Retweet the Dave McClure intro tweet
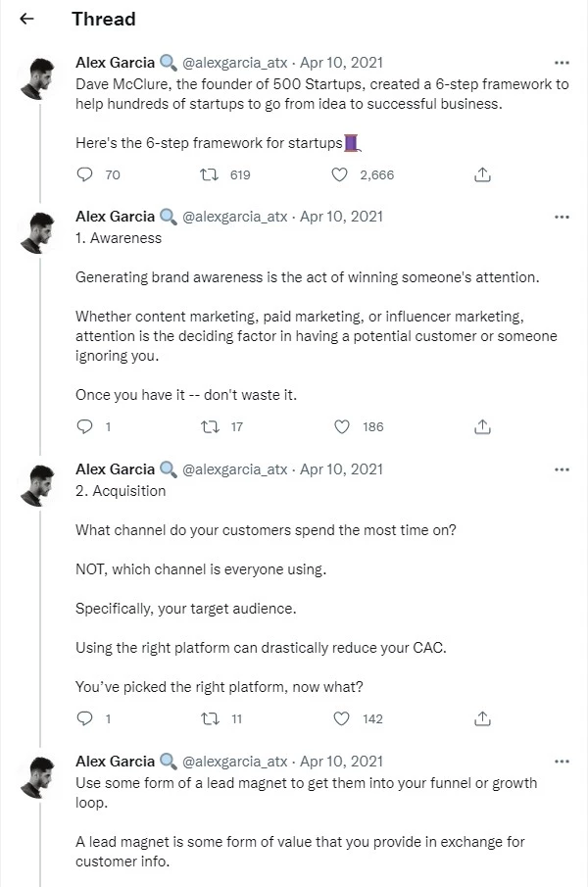Image resolution: width=588 pixels, height=887 pixels. coord(208,174)
